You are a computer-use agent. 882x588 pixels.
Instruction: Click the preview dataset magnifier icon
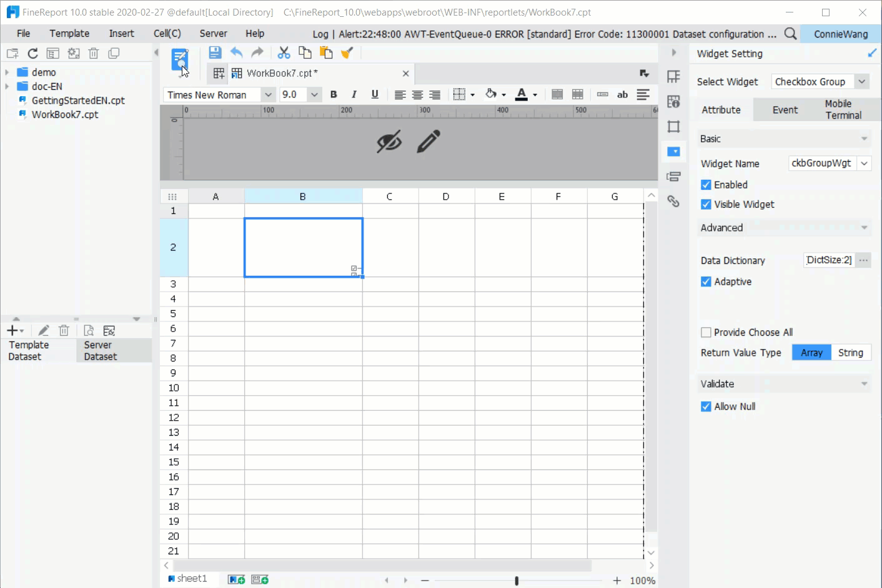click(88, 330)
